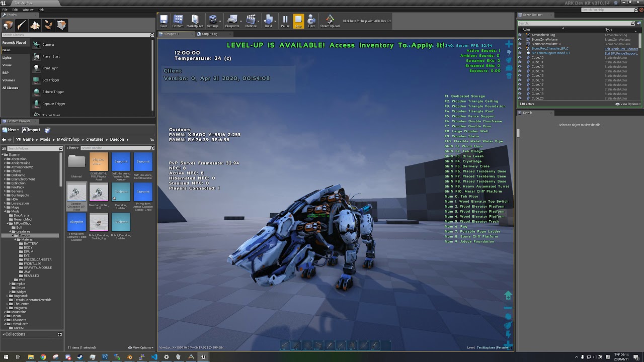Screen dimensions: 644x362
Task: Open Scene Outliner View Options dropdown
Action: 628,104
